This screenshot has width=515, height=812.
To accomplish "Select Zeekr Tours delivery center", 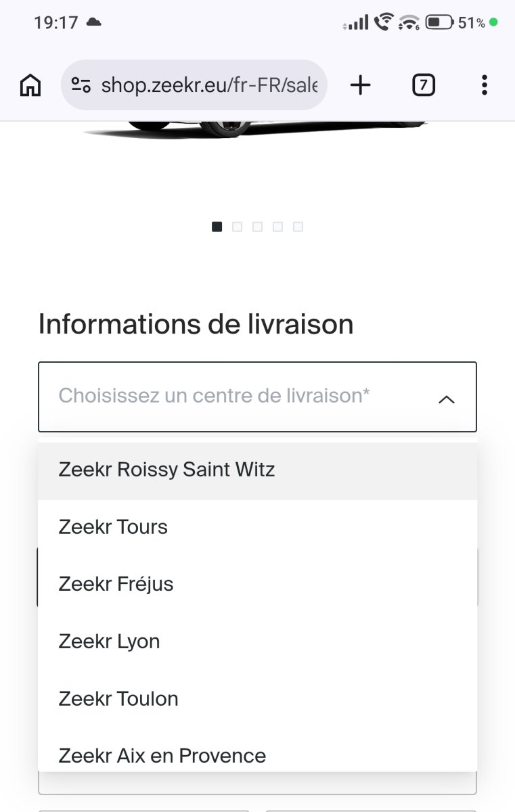I will click(257, 527).
